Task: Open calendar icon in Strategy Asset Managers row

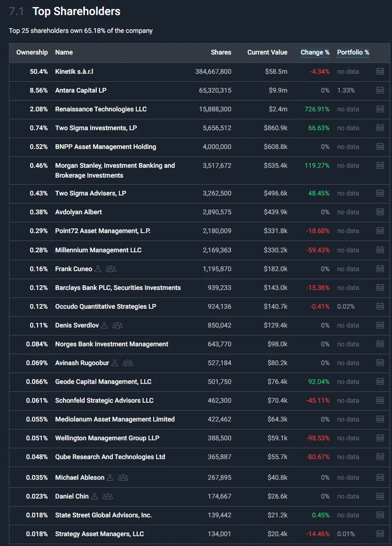Action: pos(380,534)
